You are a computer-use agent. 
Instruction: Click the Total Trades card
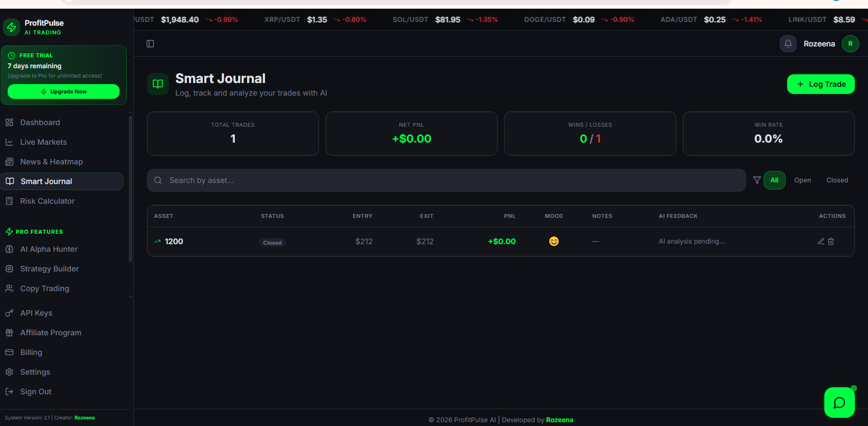pos(233,134)
